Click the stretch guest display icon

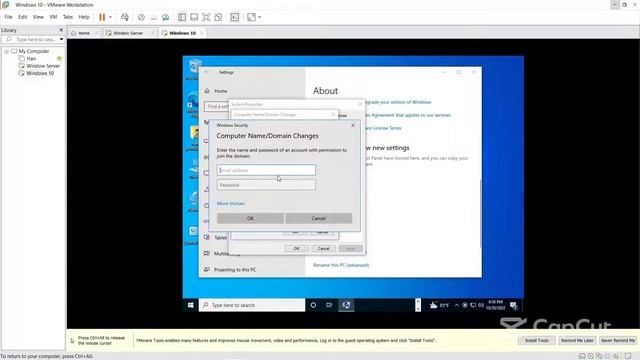coord(251,17)
